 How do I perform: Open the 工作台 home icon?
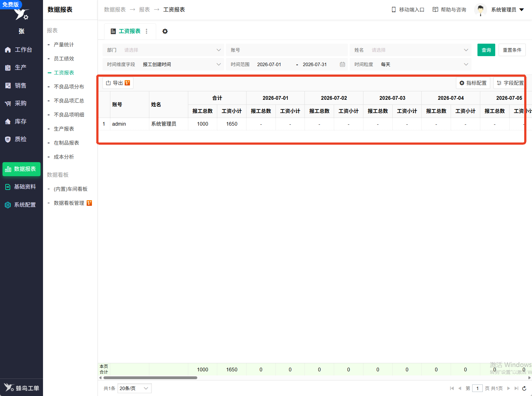pos(8,50)
